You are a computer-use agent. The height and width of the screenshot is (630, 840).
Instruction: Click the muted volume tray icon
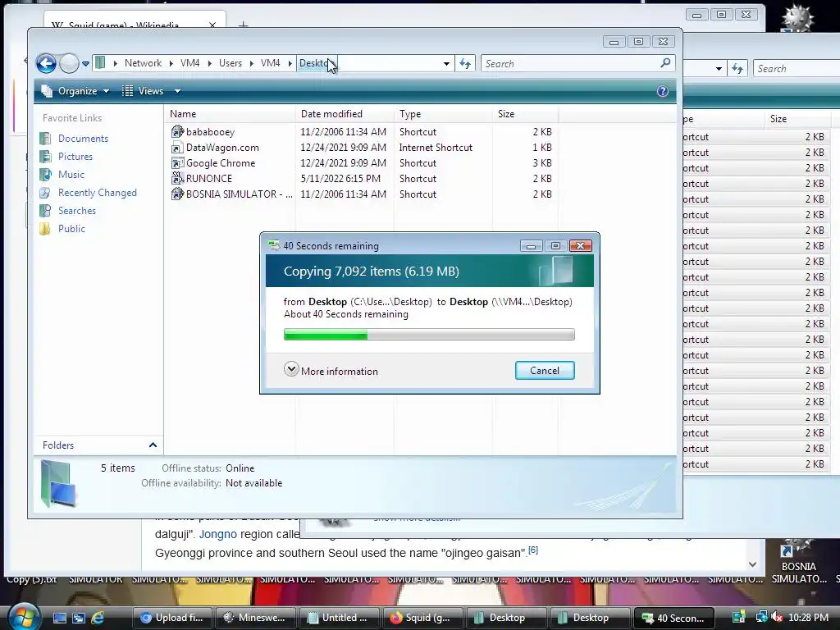(x=777, y=618)
